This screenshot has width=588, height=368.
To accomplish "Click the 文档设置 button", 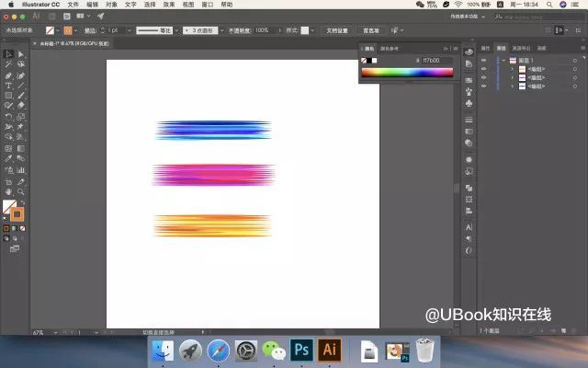I will click(x=337, y=30).
